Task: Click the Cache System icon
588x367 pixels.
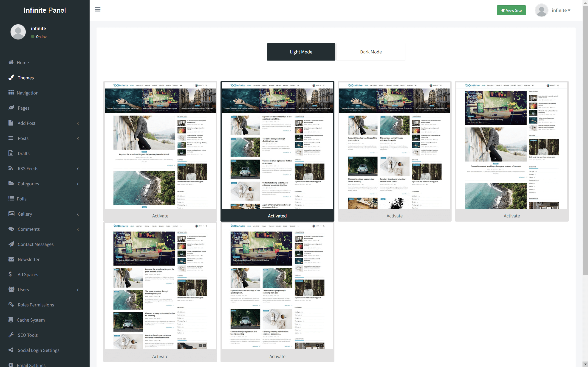Action: (x=11, y=320)
